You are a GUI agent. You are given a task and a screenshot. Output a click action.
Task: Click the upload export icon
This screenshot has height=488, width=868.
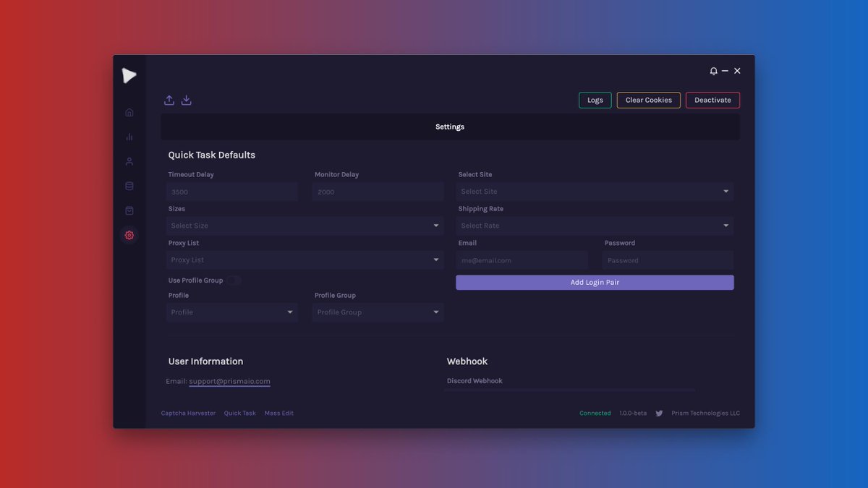[x=169, y=100]
